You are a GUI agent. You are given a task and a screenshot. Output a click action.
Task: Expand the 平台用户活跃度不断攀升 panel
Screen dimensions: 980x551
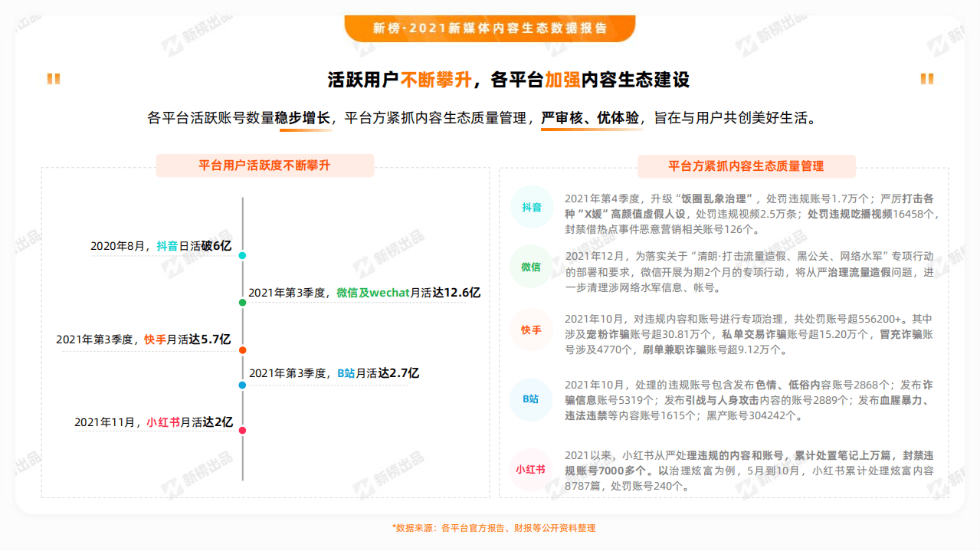264,166
